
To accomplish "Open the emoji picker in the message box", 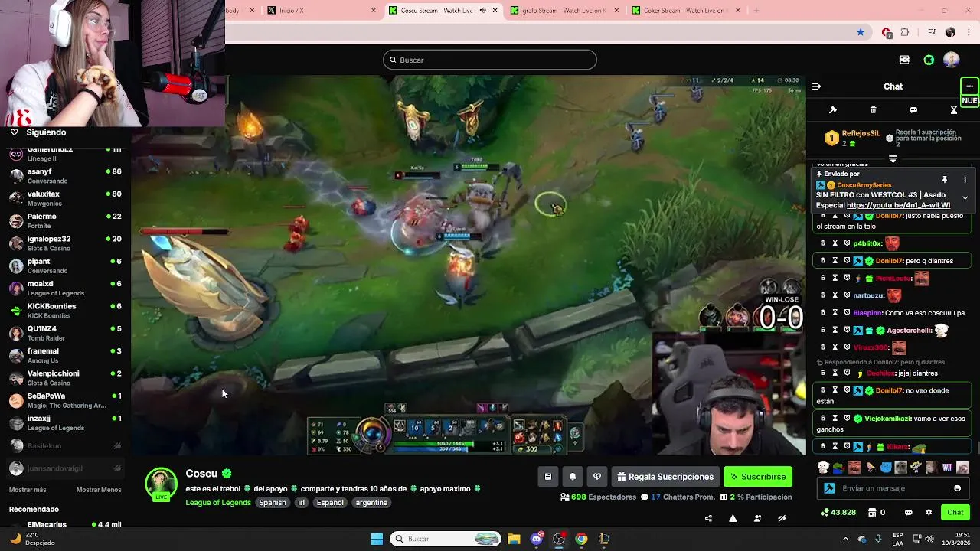I will 957,488.
